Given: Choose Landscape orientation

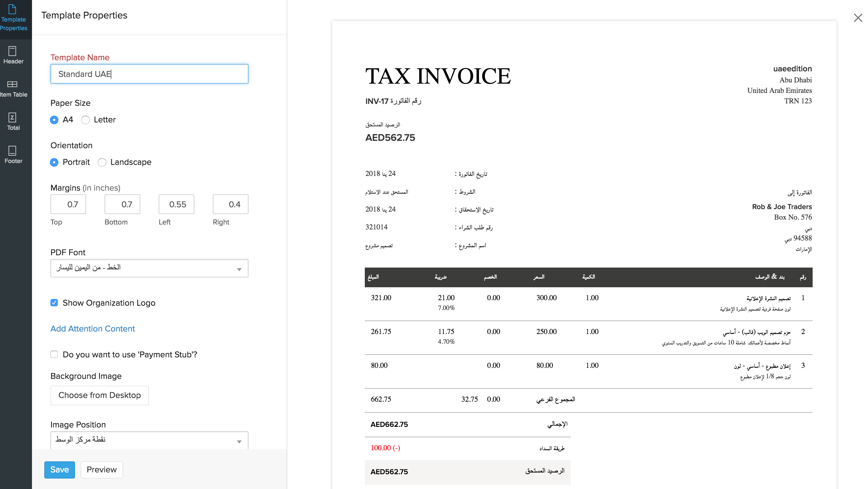Looking at the screenshot, I should point(102,162).
